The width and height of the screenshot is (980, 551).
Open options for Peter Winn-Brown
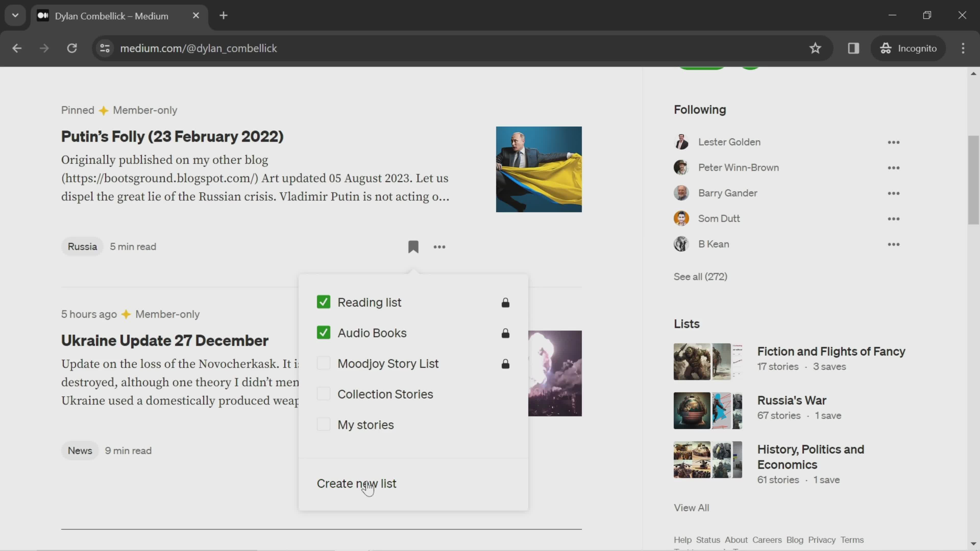(x=894, y=168)
